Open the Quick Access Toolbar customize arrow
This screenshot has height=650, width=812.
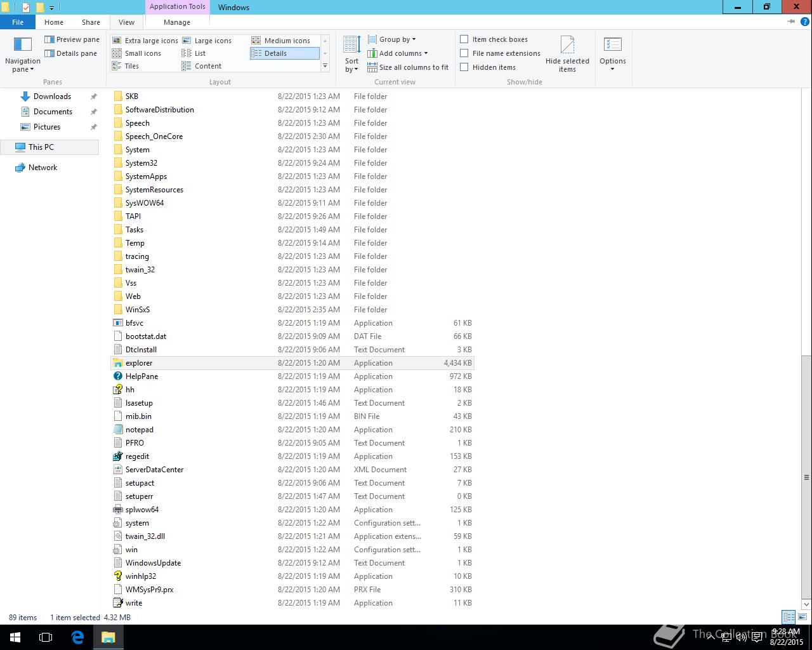[x=52, y=8]
